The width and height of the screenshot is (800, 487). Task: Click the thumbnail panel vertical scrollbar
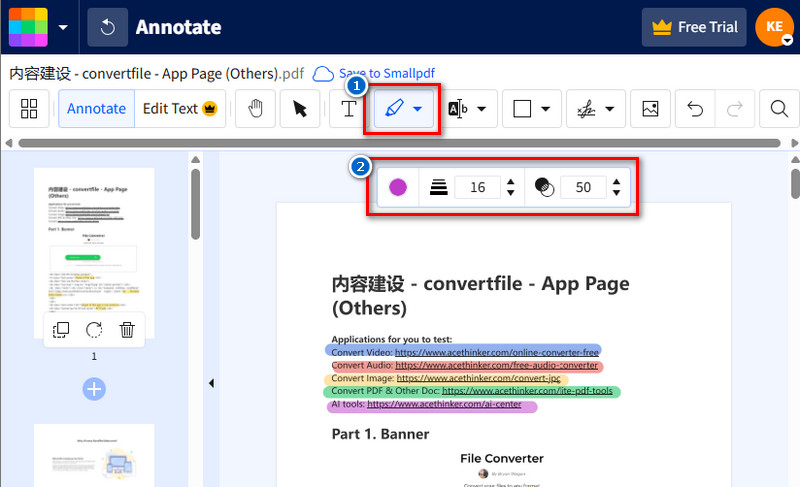(195, 204)
